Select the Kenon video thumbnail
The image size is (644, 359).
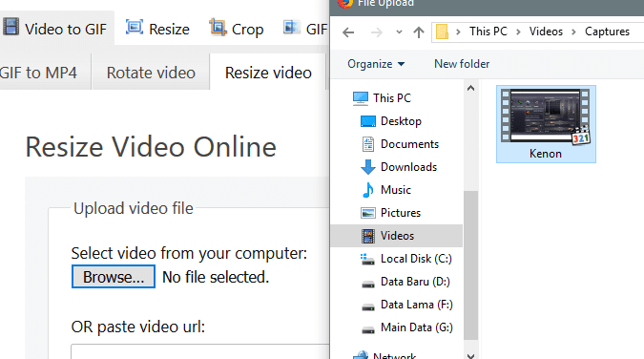pos(546,116)
